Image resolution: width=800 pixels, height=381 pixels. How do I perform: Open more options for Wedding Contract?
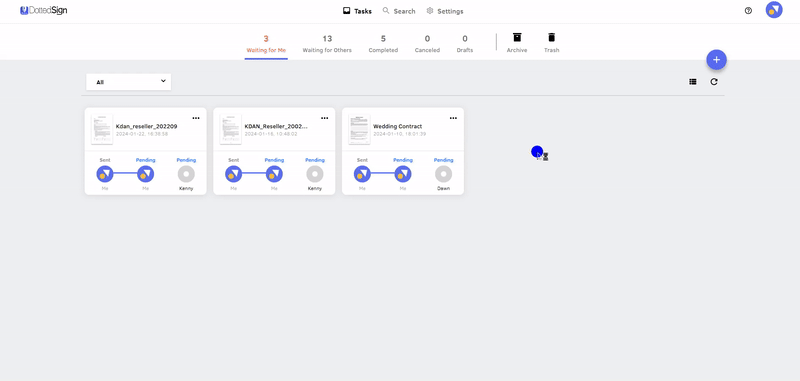pyautogui.click(x=453, y=118)
